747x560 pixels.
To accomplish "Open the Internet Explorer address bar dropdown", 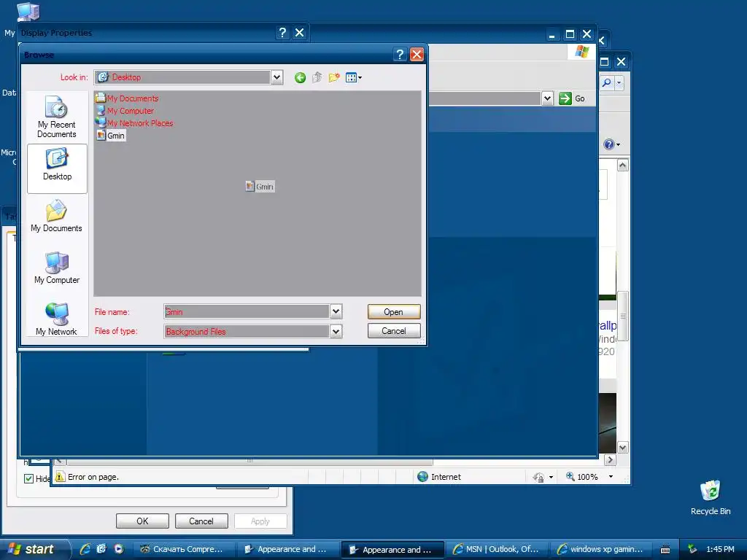I will tap(547, 98).
